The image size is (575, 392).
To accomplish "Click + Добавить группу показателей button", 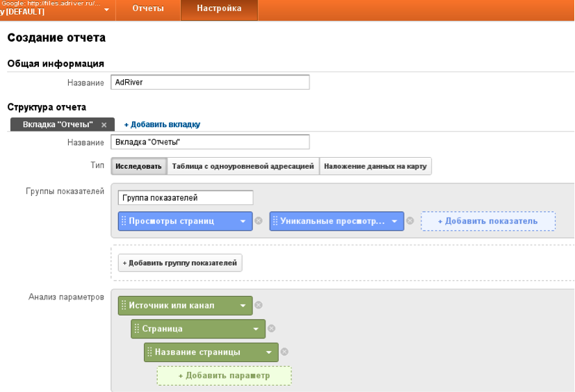I will [x=180, y=263].
